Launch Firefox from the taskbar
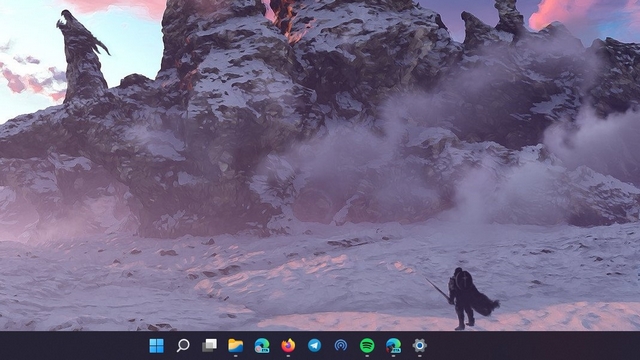 [x=288, y=346]
